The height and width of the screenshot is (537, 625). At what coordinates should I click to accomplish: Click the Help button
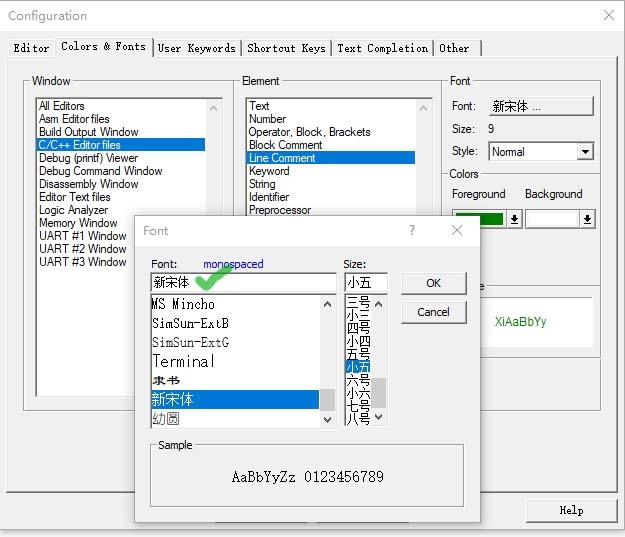(x=571, y=510)
